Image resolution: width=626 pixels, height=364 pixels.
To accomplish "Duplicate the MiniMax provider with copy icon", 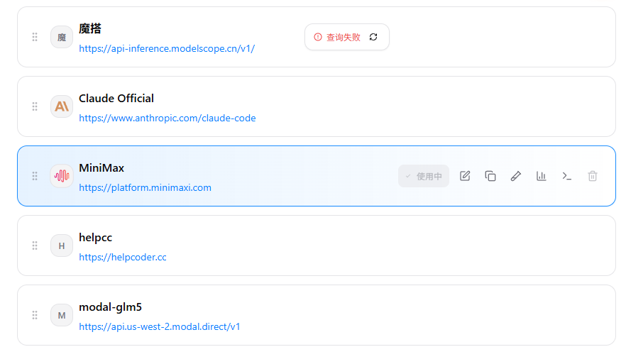I will coord(490,176).
